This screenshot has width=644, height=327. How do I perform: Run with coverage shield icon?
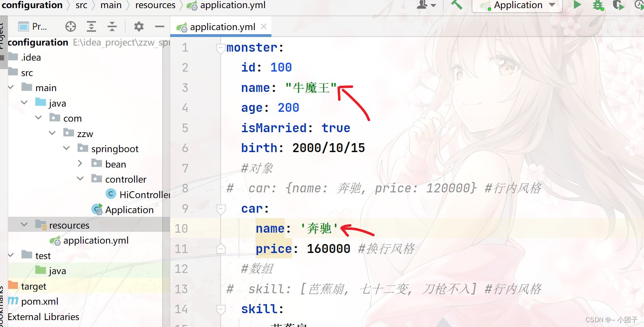pyautogui.click(x=618, y=5)
